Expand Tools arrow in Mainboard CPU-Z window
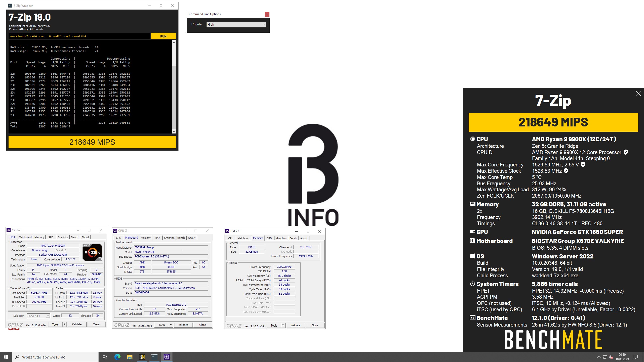The image size is (644, 362). pos(171,325)
